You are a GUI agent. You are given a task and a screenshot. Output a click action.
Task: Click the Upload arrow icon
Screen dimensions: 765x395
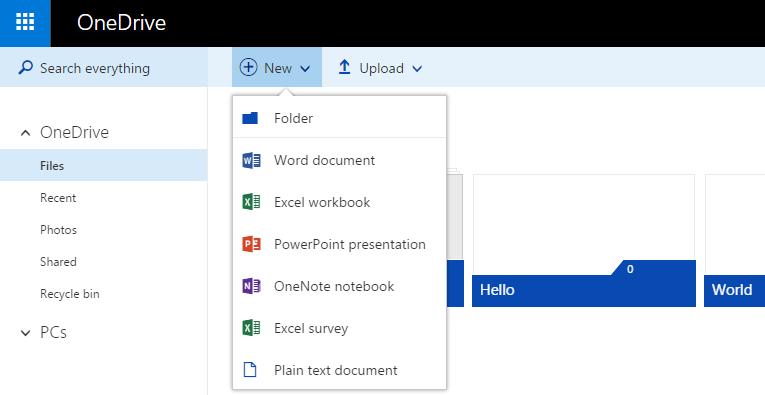[344, 67]
